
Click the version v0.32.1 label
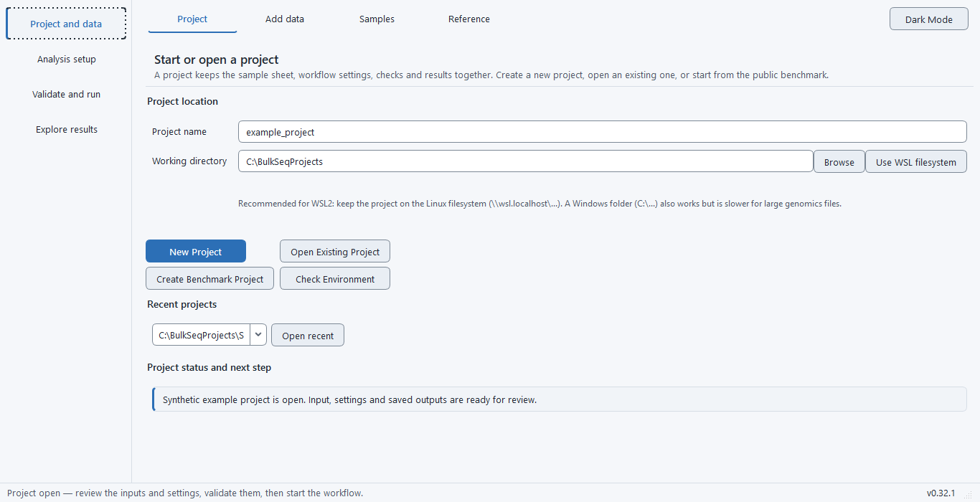tap(941, 493)
